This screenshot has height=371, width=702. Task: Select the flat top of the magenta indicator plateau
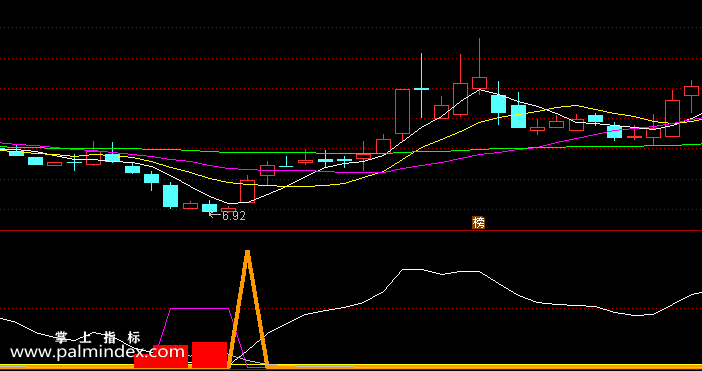point(200,308)
